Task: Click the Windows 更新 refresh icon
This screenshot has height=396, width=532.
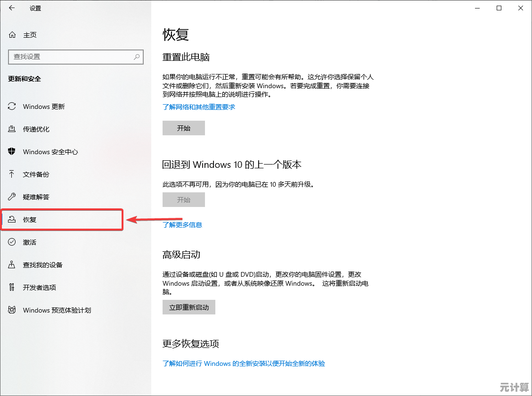Action: (12, 106)
